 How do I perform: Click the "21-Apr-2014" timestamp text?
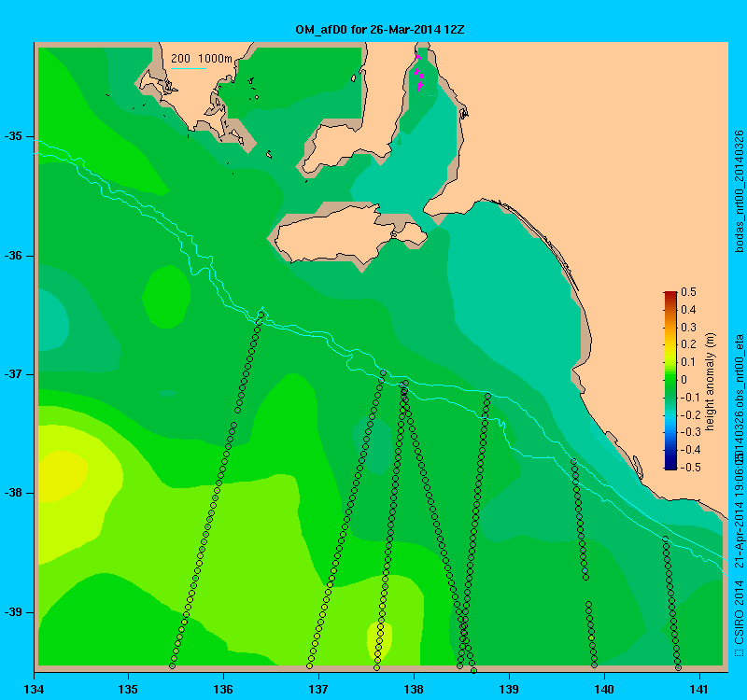[x=740, y=532]
